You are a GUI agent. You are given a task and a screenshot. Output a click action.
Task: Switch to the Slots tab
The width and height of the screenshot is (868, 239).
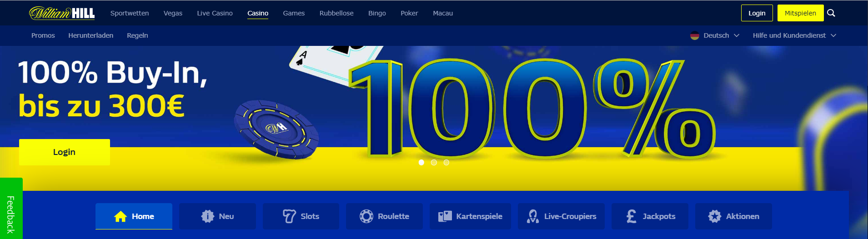pyautogui.click(x=301, y=216)
